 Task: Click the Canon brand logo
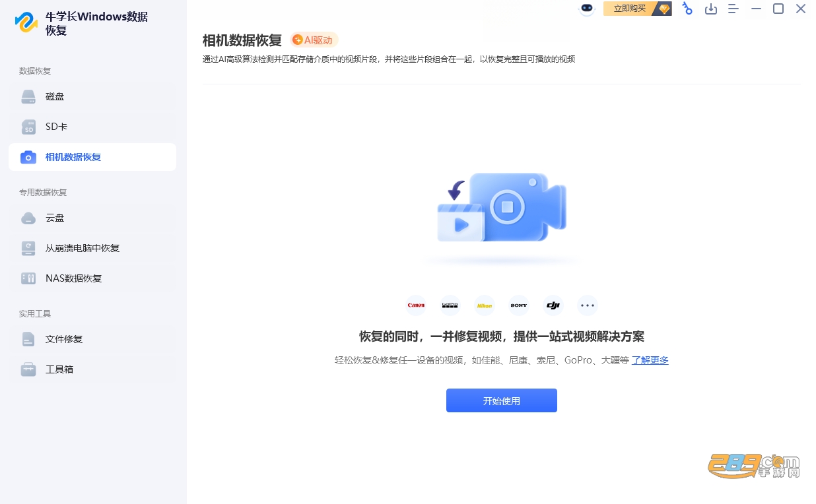[416, 305]
